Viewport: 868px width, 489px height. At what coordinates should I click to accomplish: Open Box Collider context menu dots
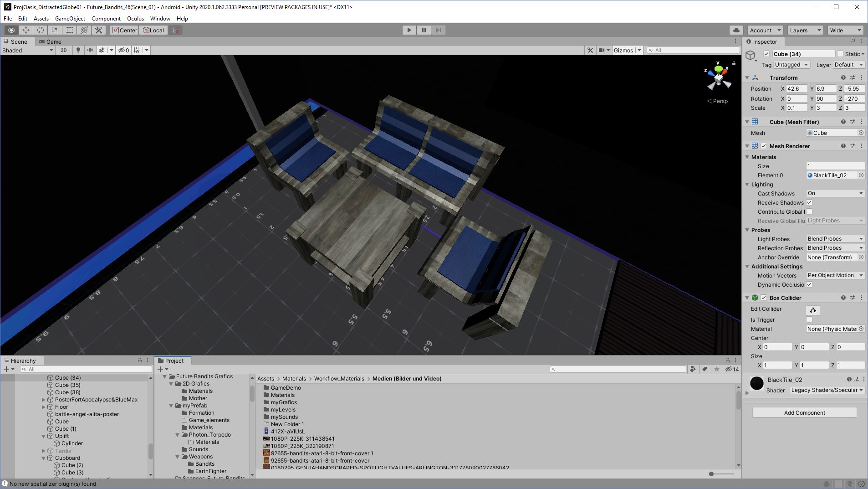pyautogui.click(x=862, y=298)
